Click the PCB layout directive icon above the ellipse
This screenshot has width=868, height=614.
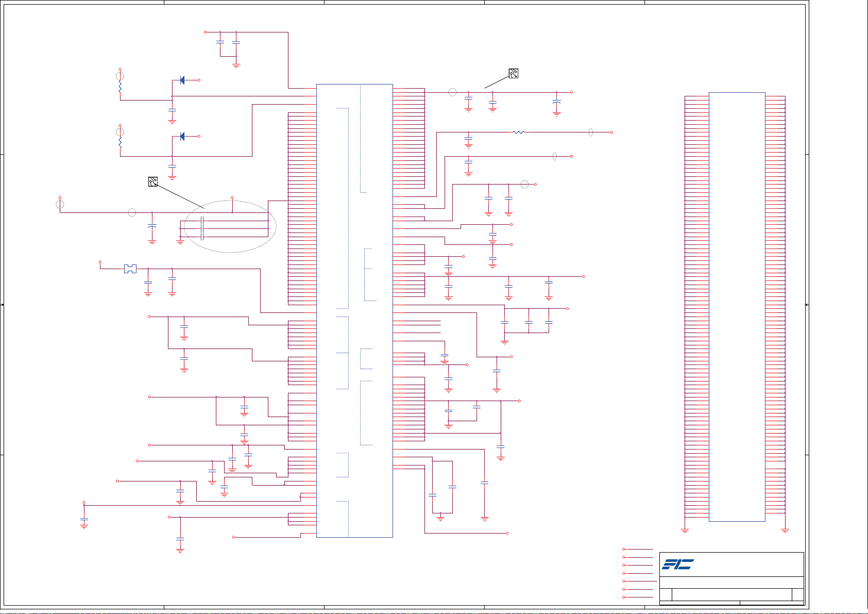pos(153,181)
